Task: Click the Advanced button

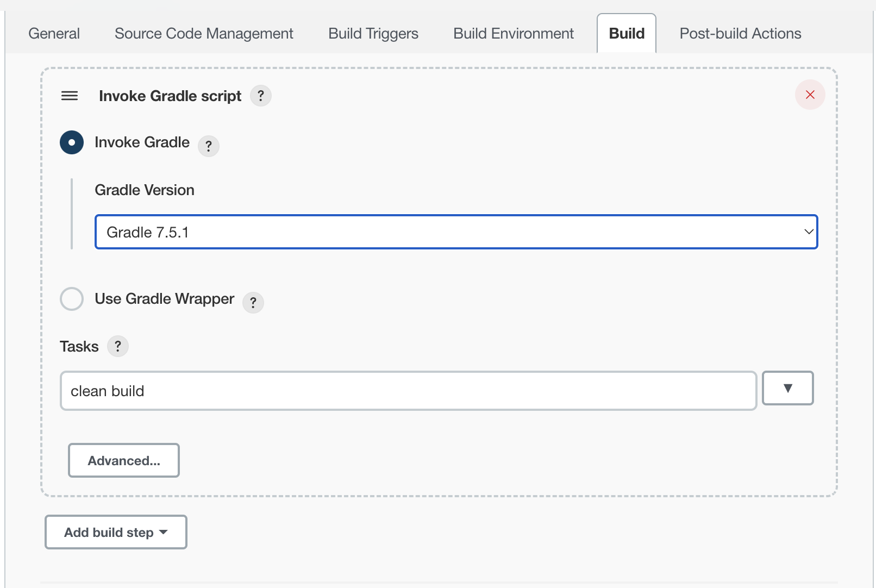Action: tap(123, 460)
